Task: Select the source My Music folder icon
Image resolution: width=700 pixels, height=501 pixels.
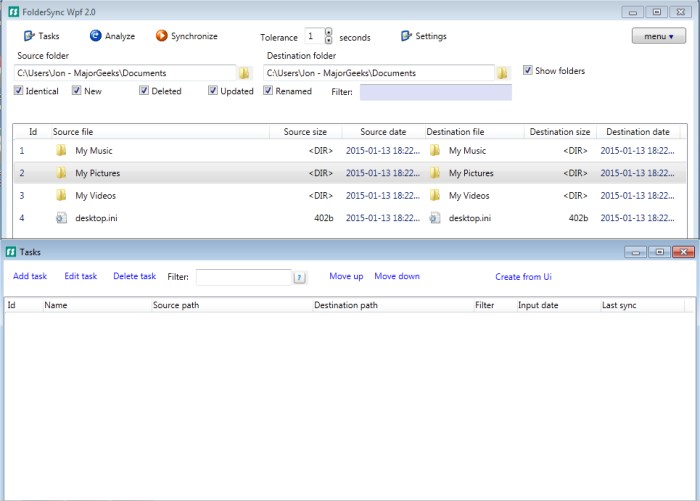Action: (61, 150)
